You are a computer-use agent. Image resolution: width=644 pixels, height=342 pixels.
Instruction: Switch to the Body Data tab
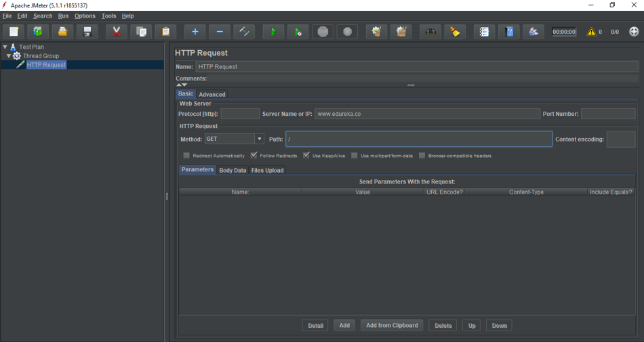[x=233, y=170]
